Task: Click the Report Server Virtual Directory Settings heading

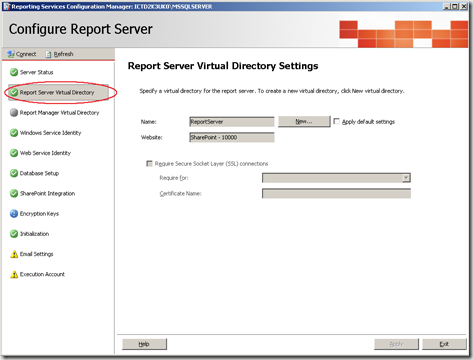Action: (x=223, y=66)
